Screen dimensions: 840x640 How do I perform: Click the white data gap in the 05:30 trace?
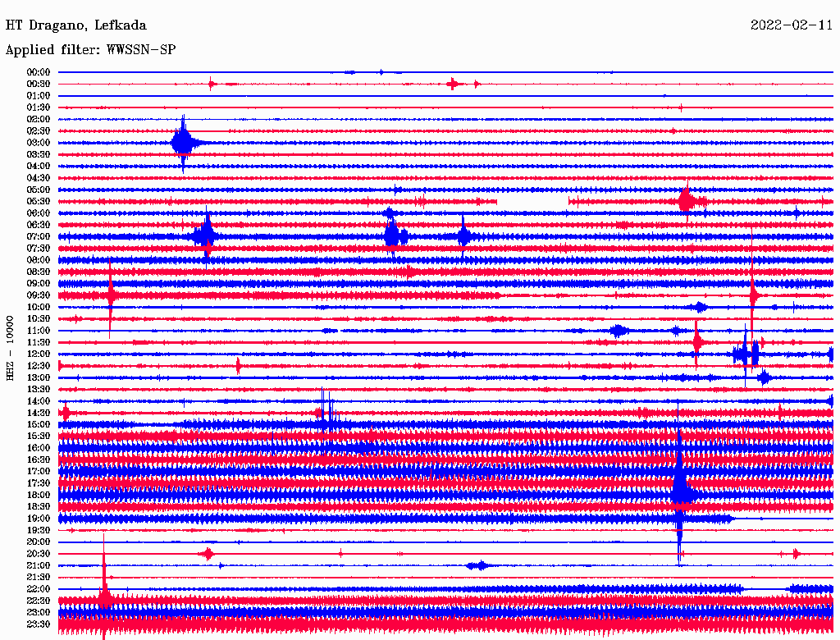(532, 201)
